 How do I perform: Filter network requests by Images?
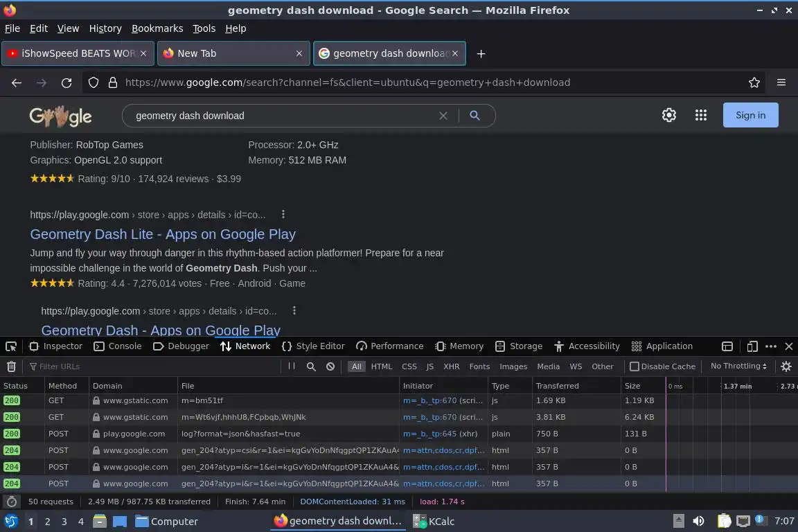point(513,366)
